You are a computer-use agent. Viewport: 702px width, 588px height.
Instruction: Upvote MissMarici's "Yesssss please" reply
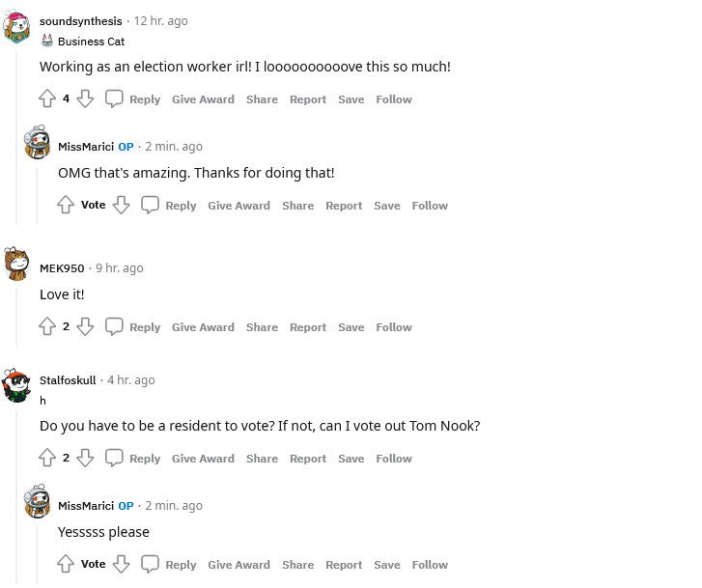click(x=66, y=564)
